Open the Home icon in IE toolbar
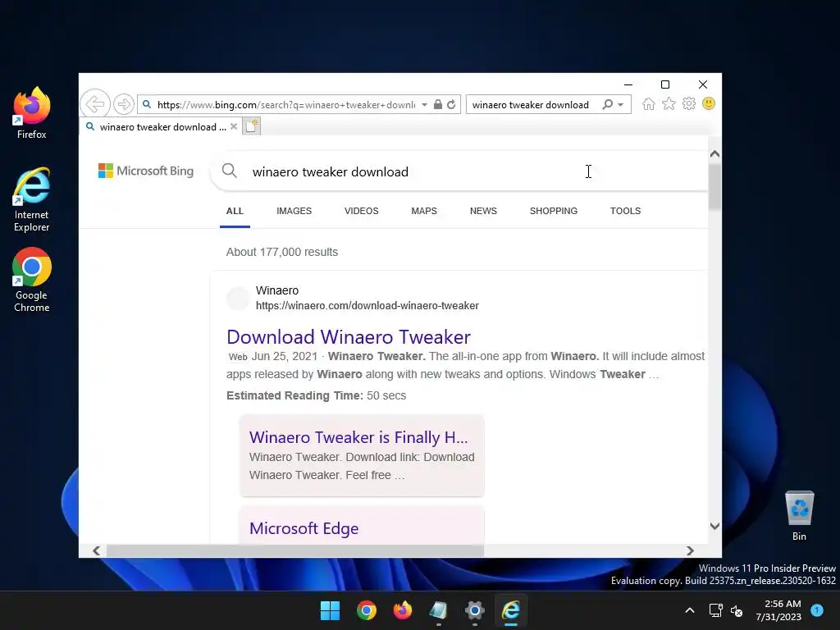The height and width of the screenshot is (630, 840). click(x=649, y=104)
